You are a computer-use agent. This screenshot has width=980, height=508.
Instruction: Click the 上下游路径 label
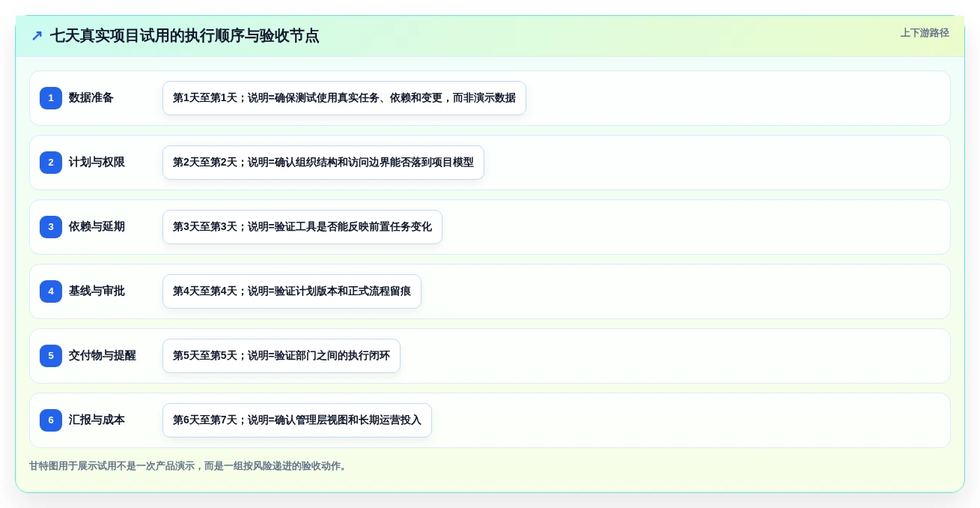pyautogui.click(x=925, y=33)
